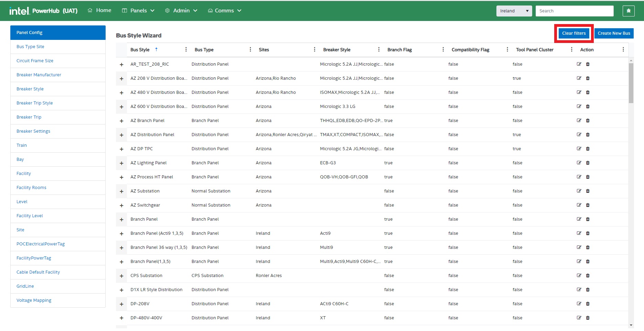Open Bus Style column options menu
Viewport: 644px width, 331px height.
coord(186,49)
